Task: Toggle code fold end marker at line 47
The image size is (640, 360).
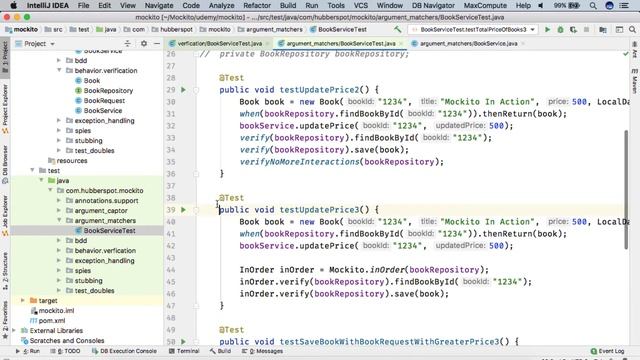Action: point(196,306)
